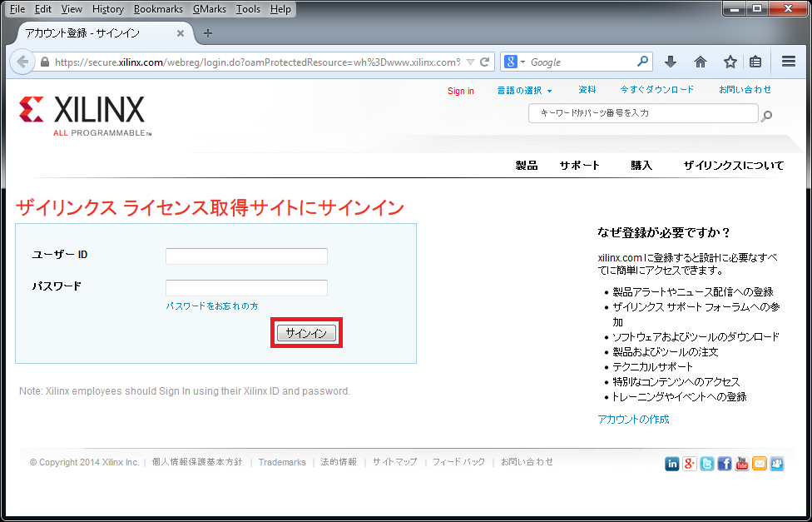Viewport: 812px width, 522px height.
Task: Click the red Sign in link
Action: point(460,91)
